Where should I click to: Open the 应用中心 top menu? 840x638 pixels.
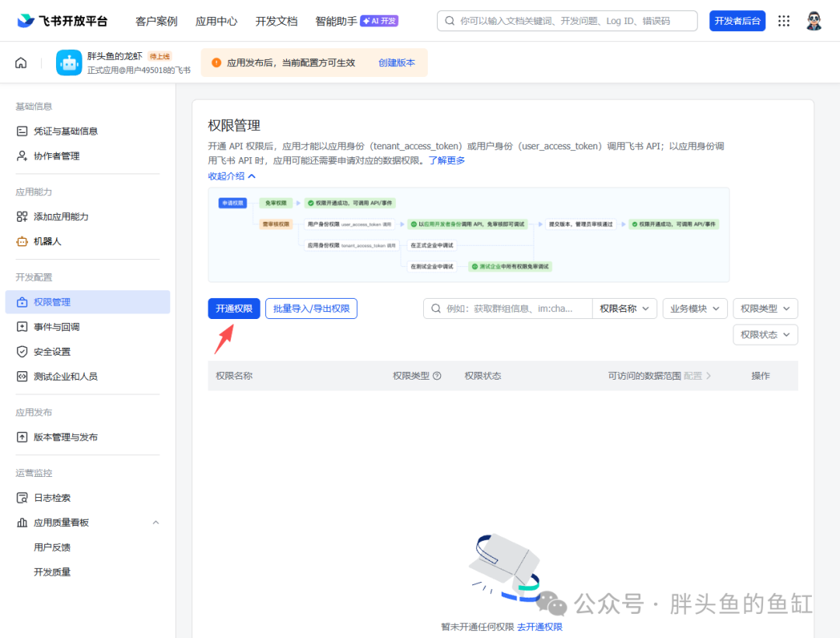(x=216, y=21)
